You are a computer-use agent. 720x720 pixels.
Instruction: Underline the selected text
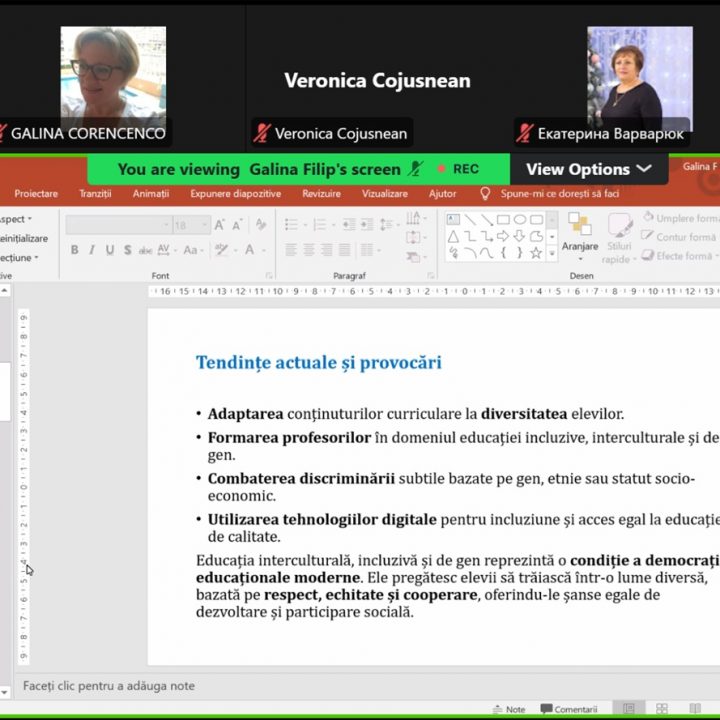(110, 250)
